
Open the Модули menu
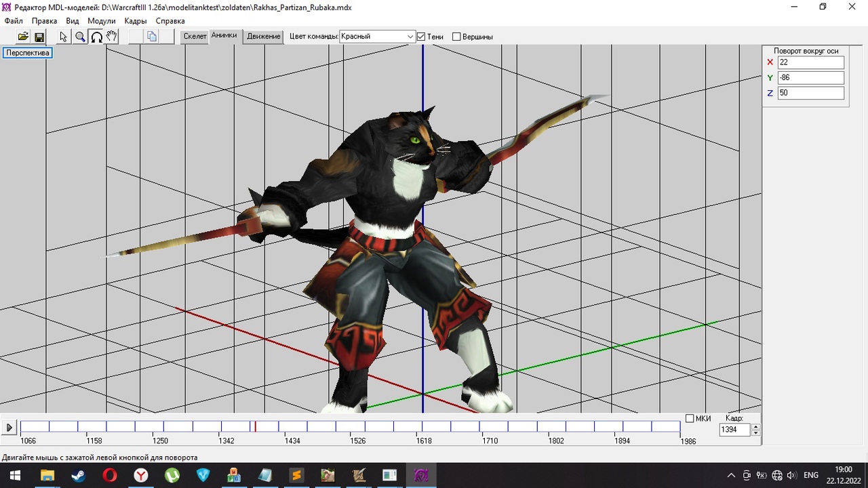102,21
